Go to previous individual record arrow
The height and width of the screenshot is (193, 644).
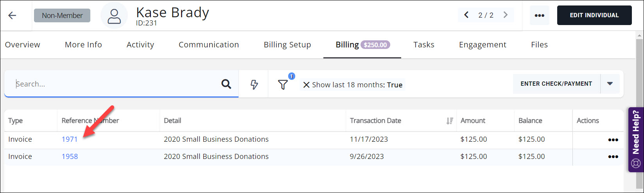tap(466, 15)
